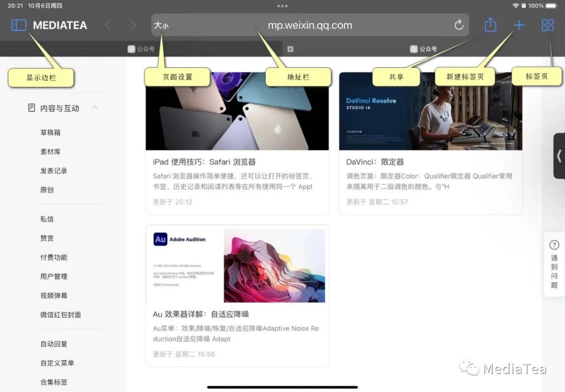Click the 更新于 星期二 15:57 timestamp
Screen dimensions: 565x392
[377, 202]
